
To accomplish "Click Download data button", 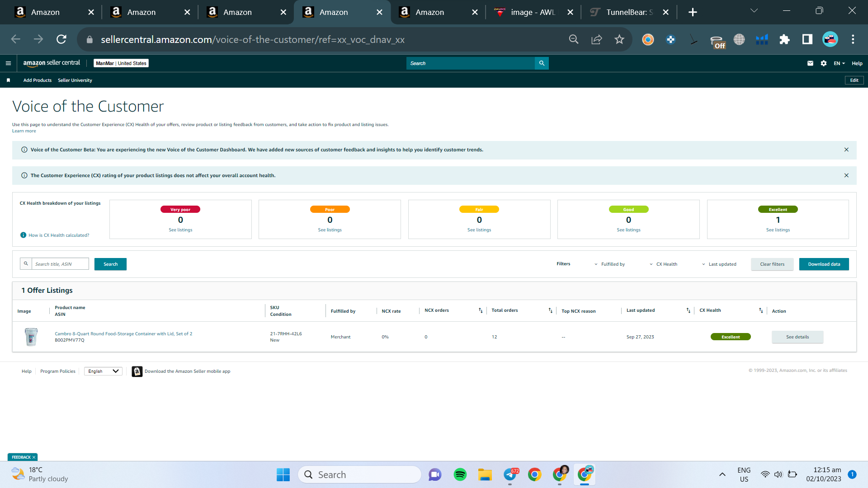I will coord(824,264).
